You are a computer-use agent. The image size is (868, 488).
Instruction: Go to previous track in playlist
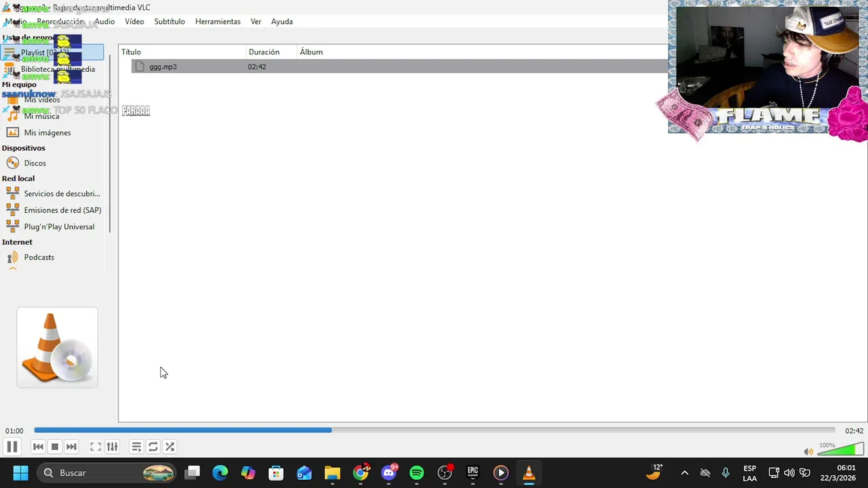tap(38, 447)
